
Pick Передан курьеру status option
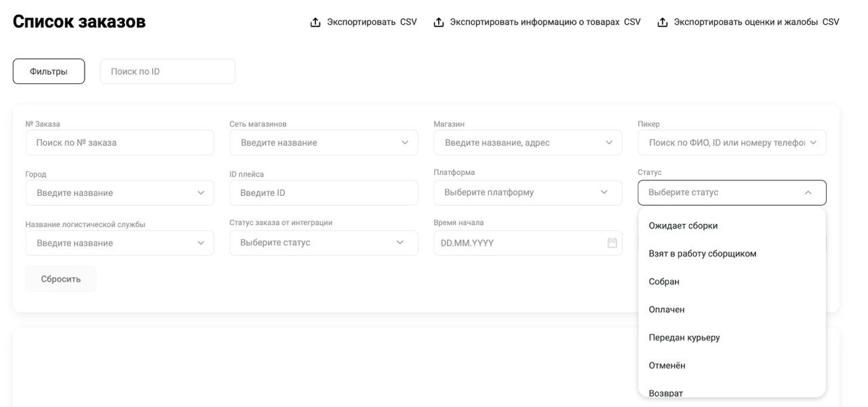point(684,337)
